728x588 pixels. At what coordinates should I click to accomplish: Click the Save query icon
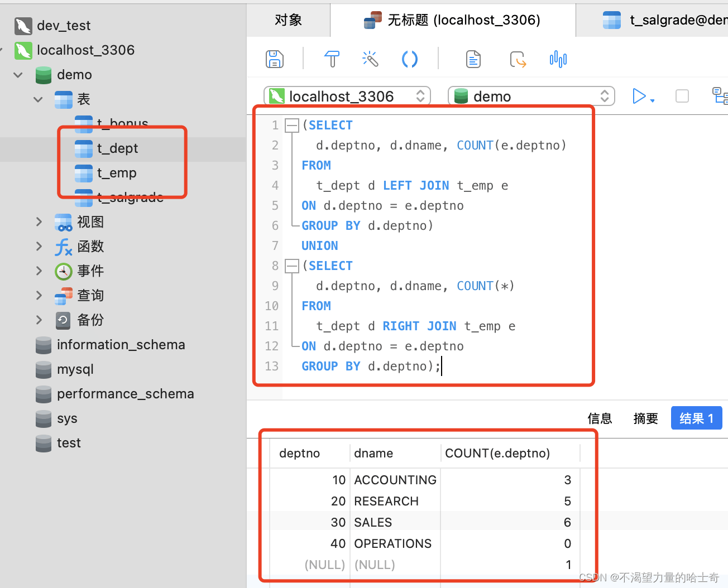click(x=274, y=59)
